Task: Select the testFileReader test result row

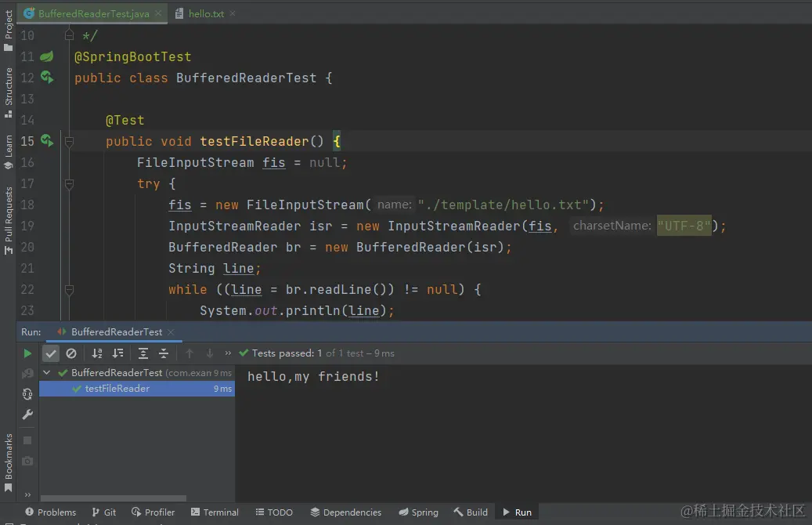Action: (137, 389)
